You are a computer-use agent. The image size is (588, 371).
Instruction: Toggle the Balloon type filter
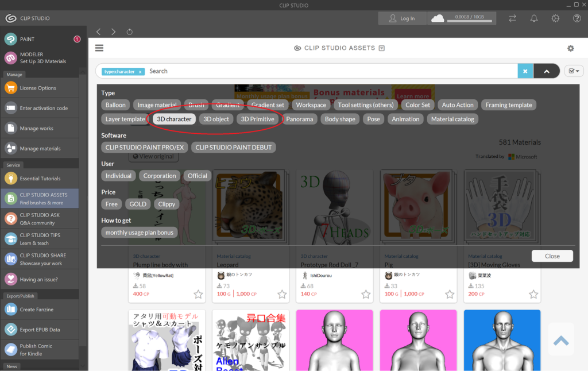pos(115,105)
